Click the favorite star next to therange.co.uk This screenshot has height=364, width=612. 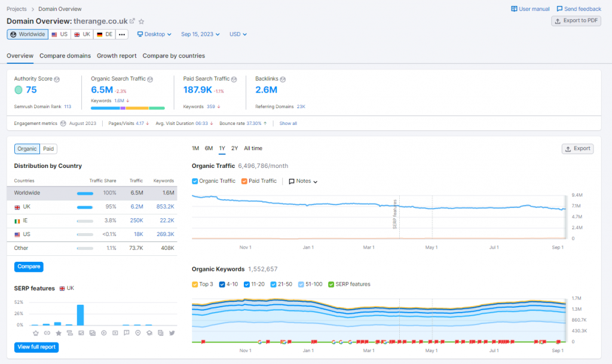tap(142, 22)
